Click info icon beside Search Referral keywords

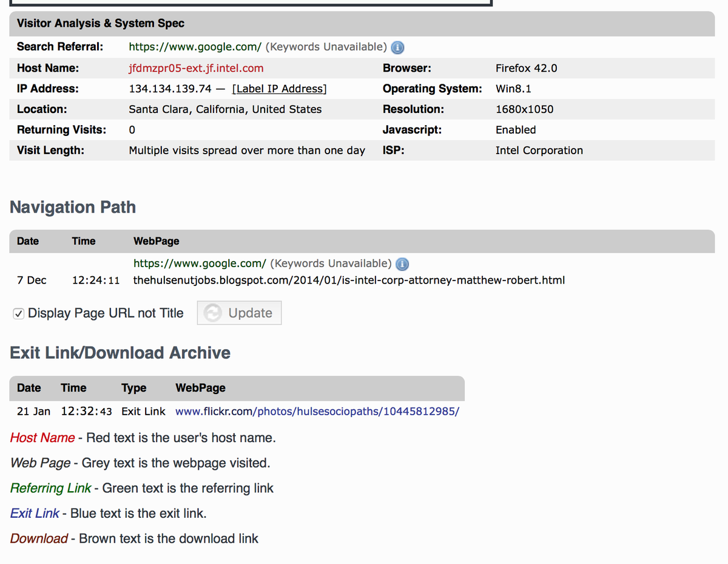tap(398, 47)
